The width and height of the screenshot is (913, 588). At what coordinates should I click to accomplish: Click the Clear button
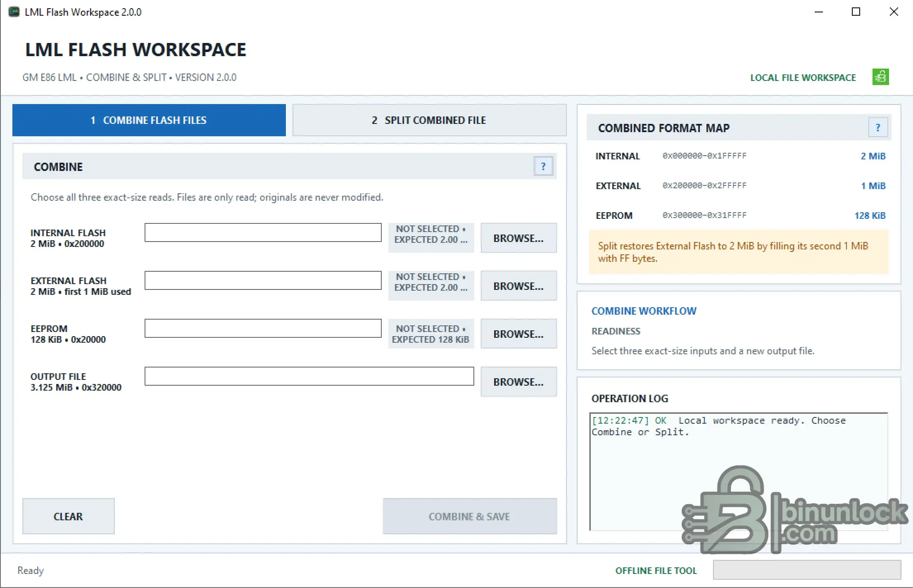point(68,516)
